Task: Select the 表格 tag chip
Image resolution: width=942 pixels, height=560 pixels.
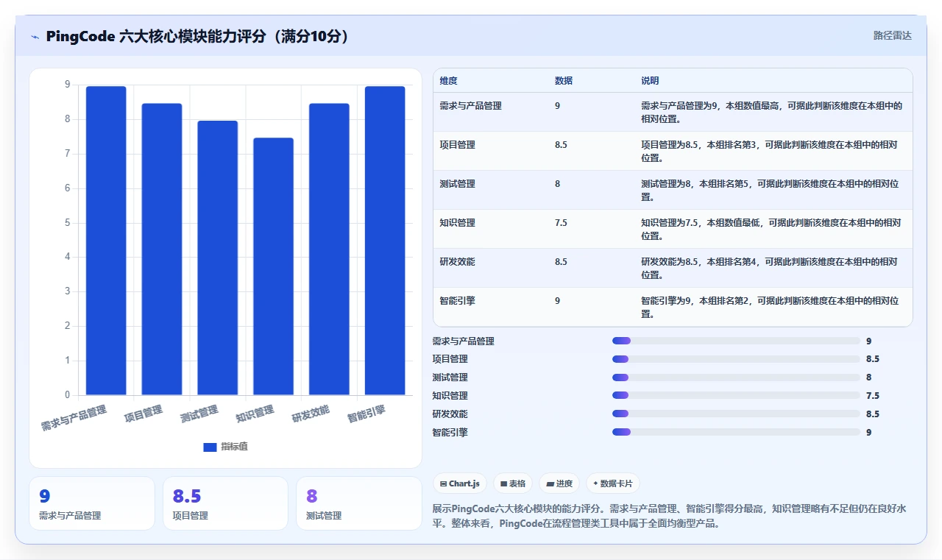Action: [513, 483]
